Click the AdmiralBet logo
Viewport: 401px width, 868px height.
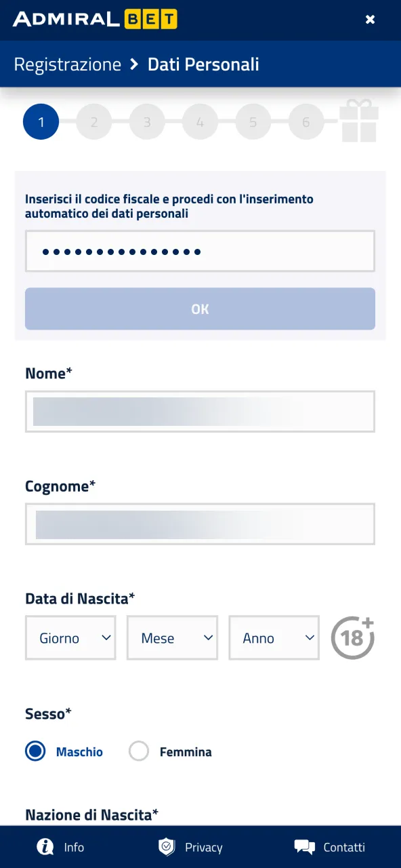(x=95, y=19)
